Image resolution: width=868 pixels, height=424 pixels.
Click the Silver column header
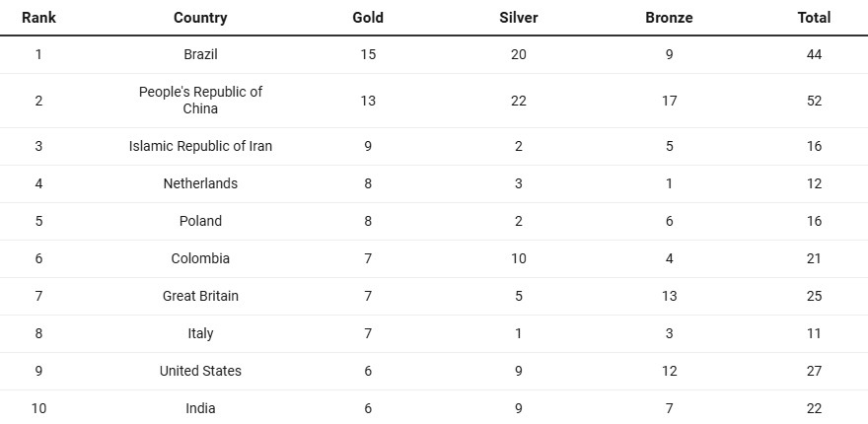(x=519, y=18)
